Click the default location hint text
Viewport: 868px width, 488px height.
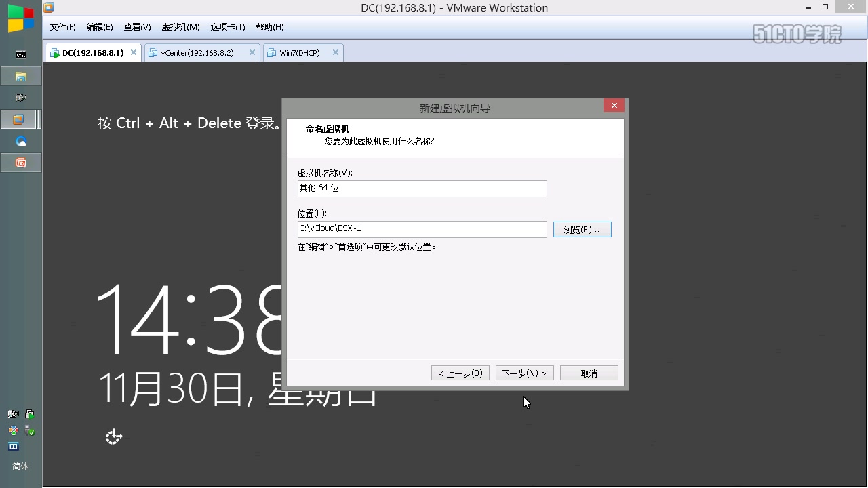[x=367, y=247]
